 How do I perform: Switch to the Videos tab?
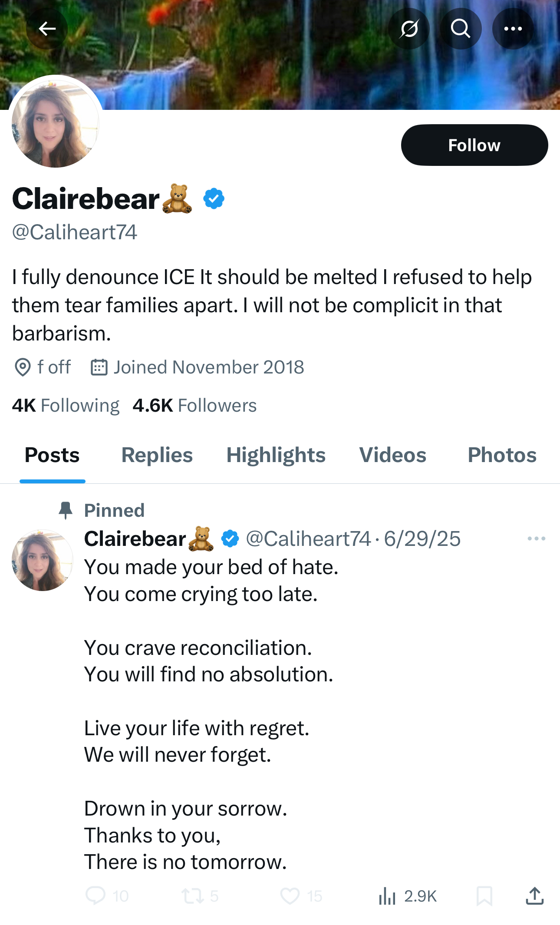392,455
